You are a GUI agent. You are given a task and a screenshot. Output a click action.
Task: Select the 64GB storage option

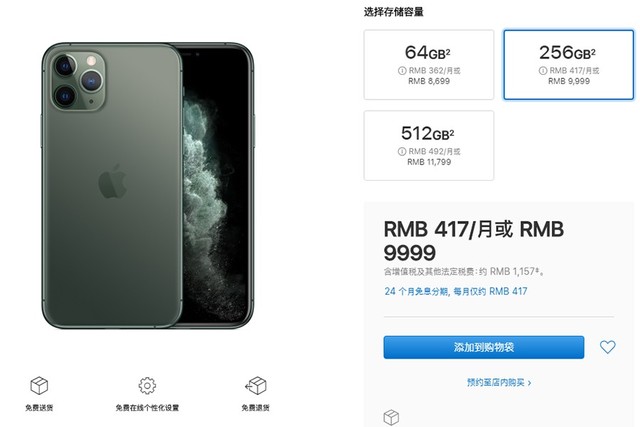coord(429,64)
